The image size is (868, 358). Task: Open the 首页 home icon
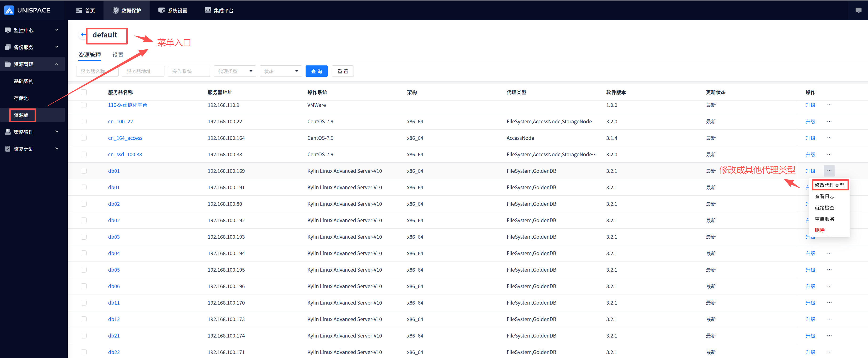79,10
